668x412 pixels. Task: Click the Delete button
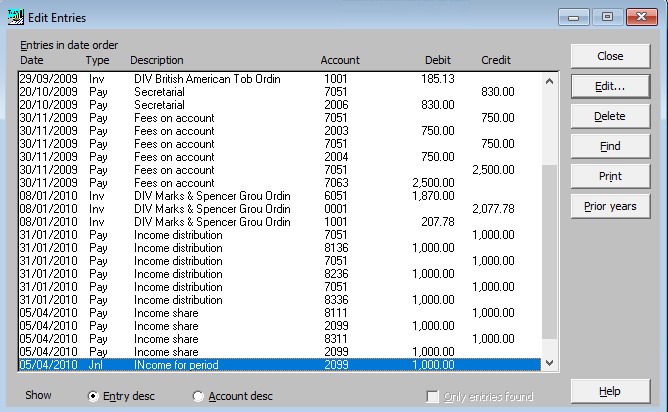click(x=610, y=116)
